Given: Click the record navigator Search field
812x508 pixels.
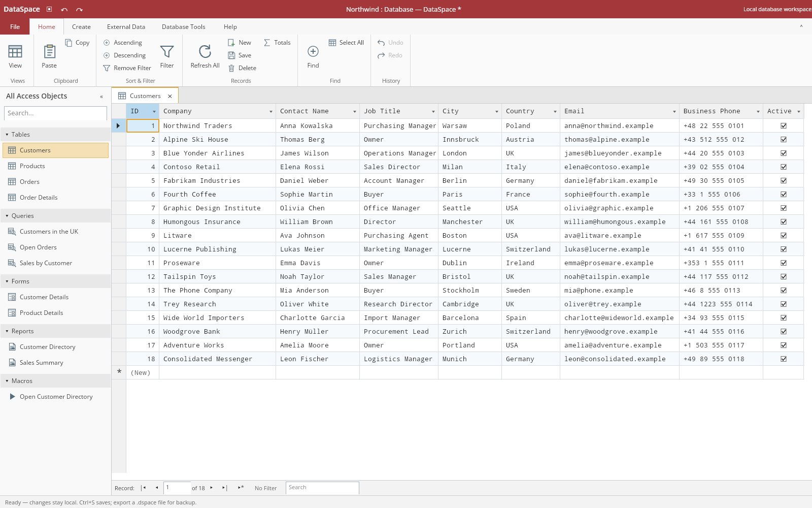Looking at the screenshot, I should 322,488.
